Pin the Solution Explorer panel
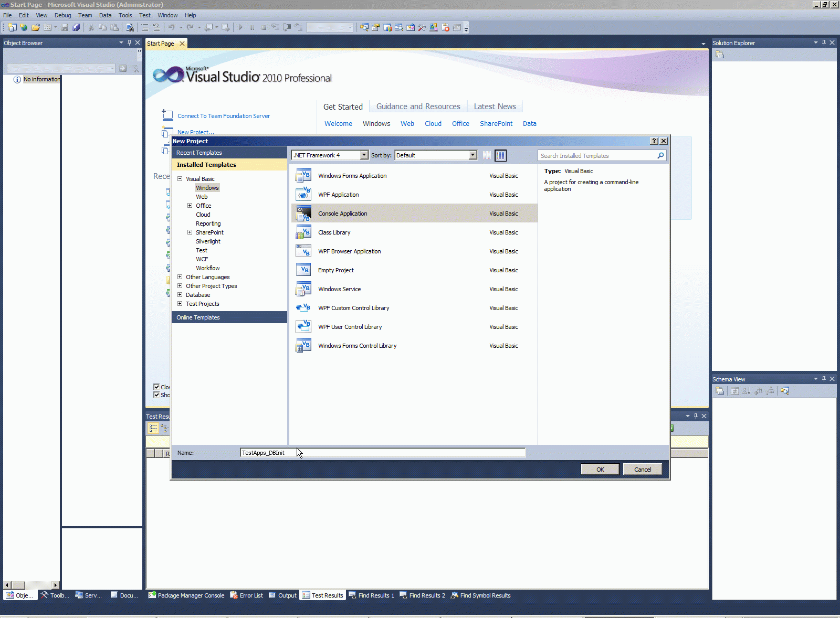Screen dimensions: 840x618 pyautogui.click(x=824, y=42)
